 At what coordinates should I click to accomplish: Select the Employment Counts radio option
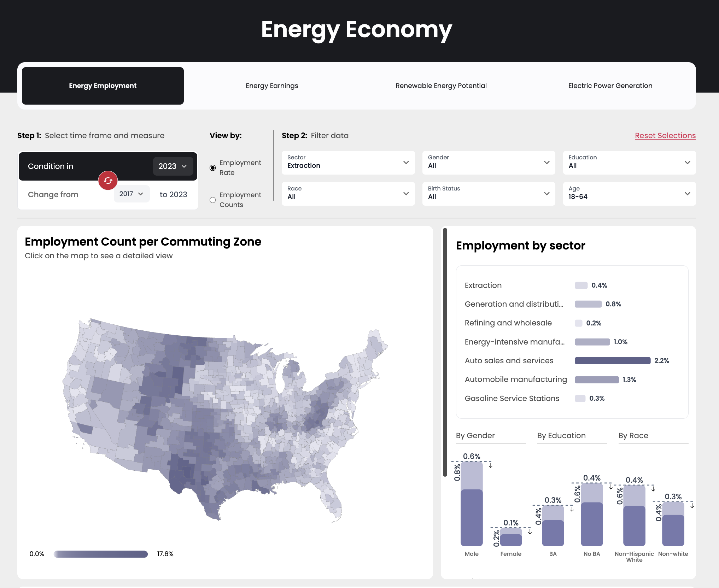(x=213, y=200)
